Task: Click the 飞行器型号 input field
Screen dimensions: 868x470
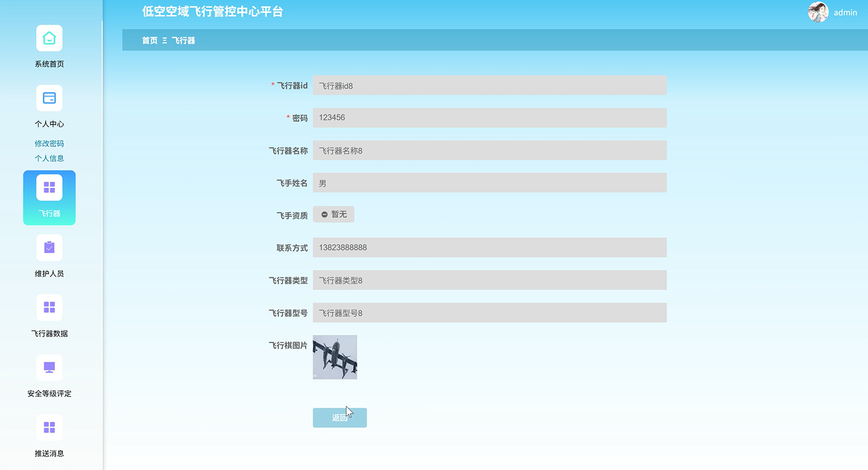Action: (489, 312)
